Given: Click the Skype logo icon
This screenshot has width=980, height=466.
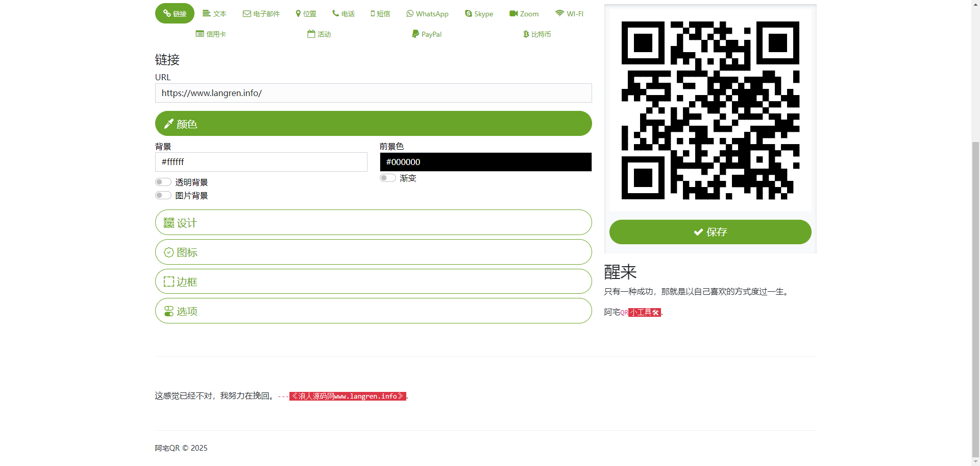Looking at the screenshot, I should [x=469, y=14].
